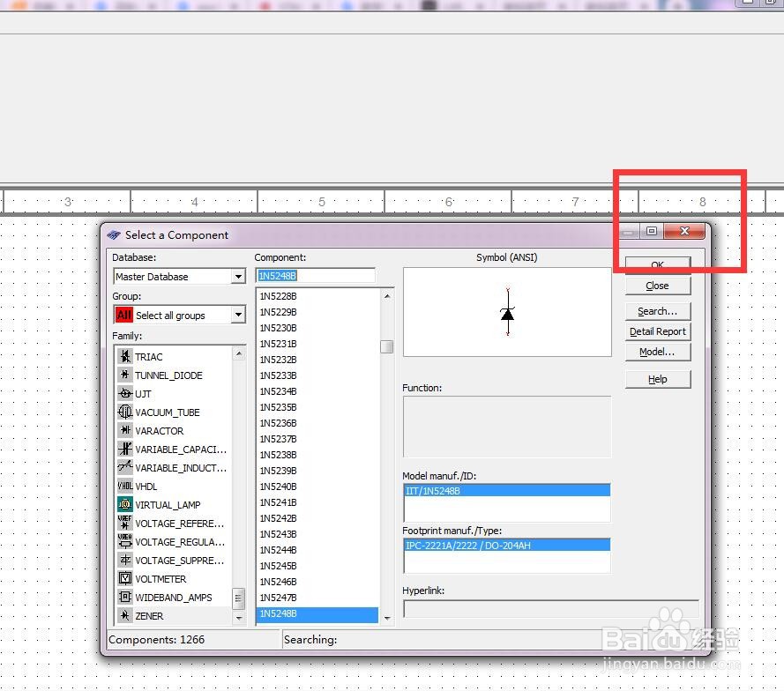Click the Help button
Viewport: 784px width, 691px height.
coord(658,379)
